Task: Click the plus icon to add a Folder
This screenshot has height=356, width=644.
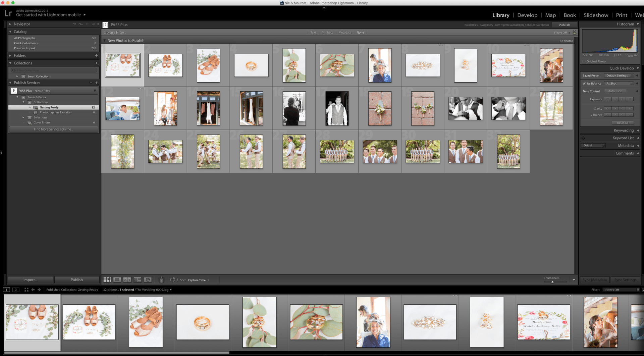Action: click(96, 56)
